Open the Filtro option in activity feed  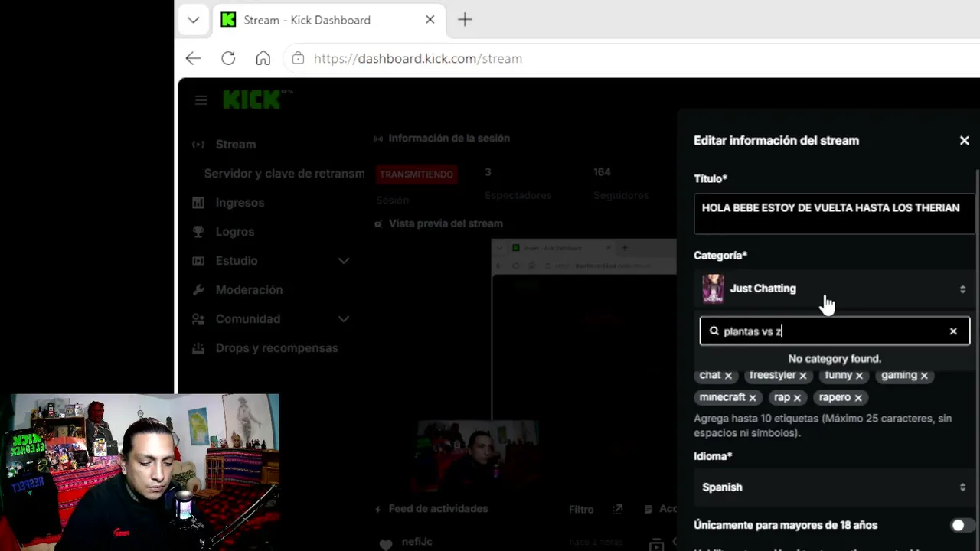581,509
